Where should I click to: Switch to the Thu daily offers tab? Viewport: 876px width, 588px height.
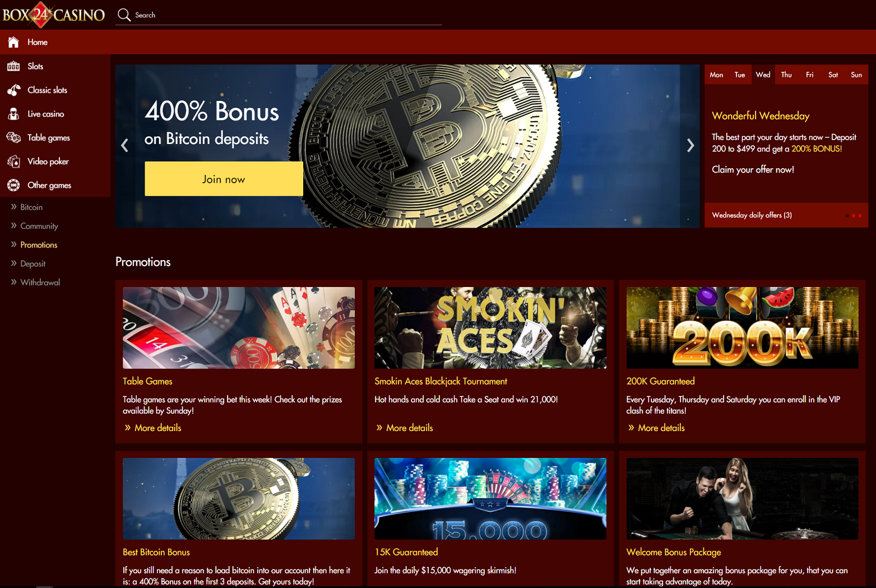coord(786,75)
